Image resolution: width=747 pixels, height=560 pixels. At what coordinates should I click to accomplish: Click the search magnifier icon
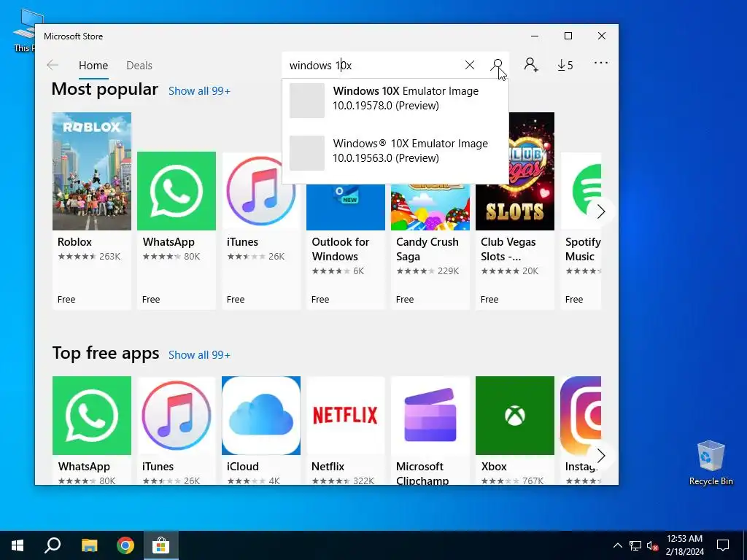pos(497,65)
